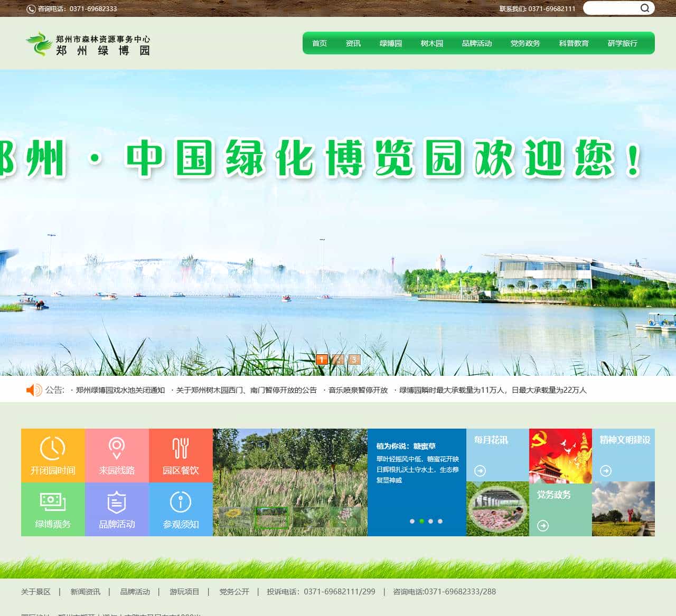676x616 pixels.
Task: Select the fourth carousel dot
Action: [440, 520]
